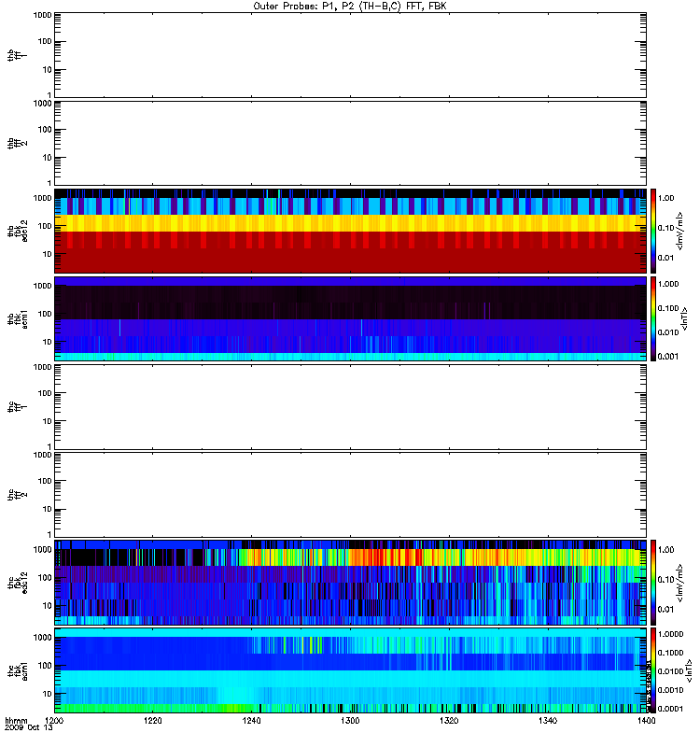The width and height of the screenshot is (700, 747).
Task: Click the 'thb fff 2' y-axis panel label
Action: tap(17, 143)
